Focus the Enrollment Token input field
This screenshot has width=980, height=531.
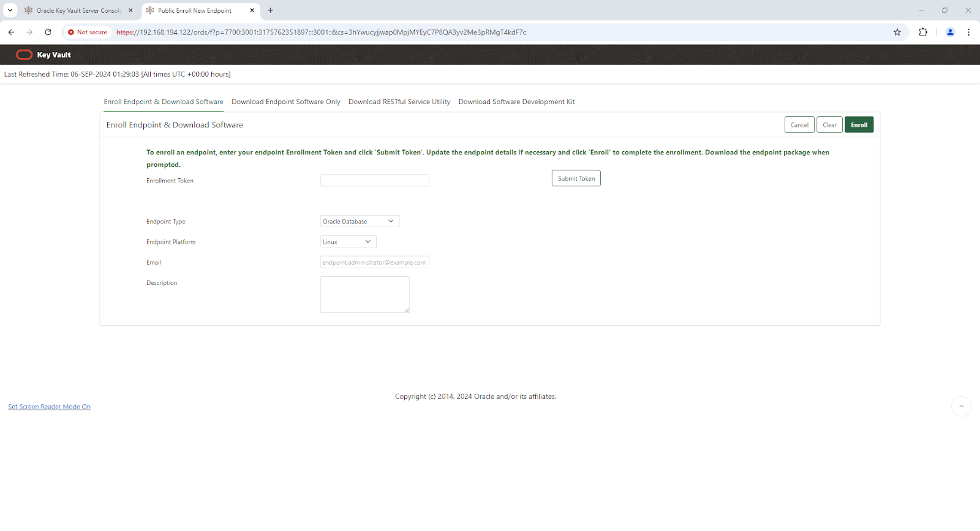pyautogui.click(x=375, y=181)
